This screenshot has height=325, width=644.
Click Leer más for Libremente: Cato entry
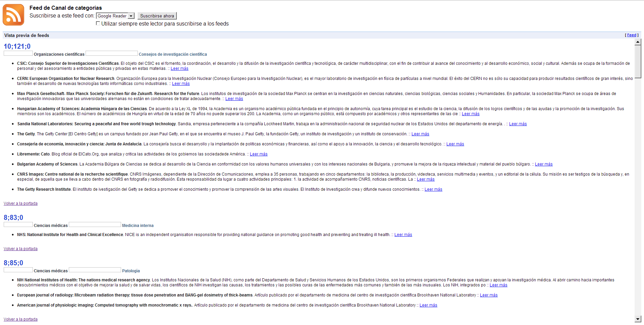(x=259, y=154)
